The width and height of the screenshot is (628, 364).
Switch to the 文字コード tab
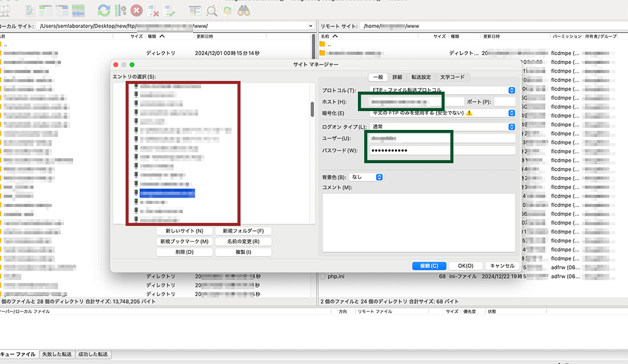tap(452, 77)
